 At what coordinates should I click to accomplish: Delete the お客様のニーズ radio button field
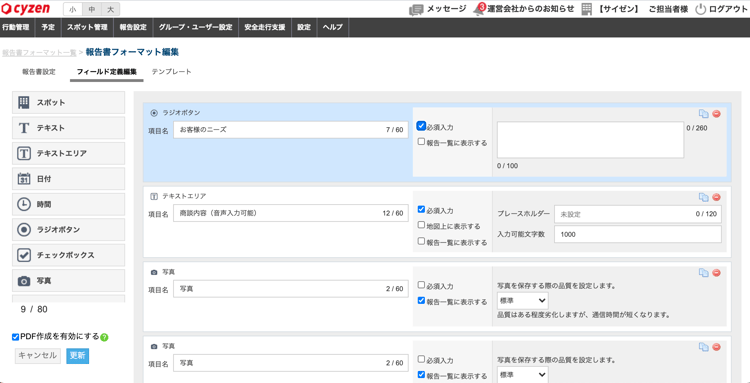tap(716, 114)
